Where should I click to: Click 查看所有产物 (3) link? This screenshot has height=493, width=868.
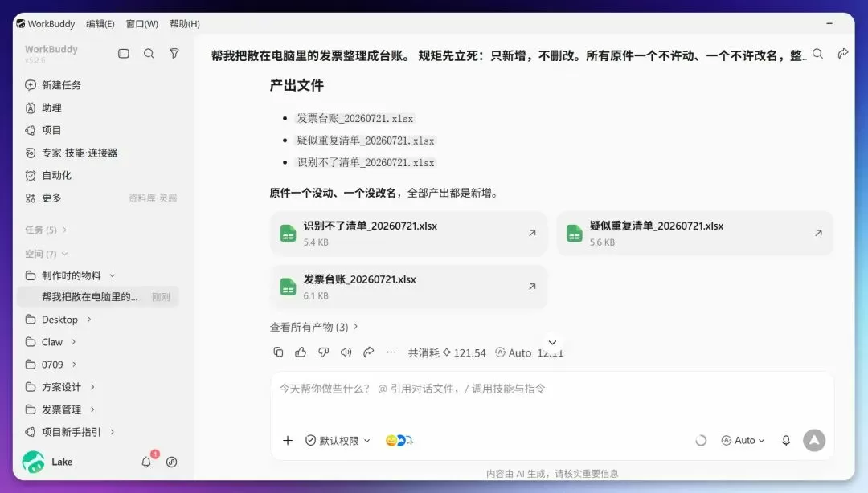[314, 327]
